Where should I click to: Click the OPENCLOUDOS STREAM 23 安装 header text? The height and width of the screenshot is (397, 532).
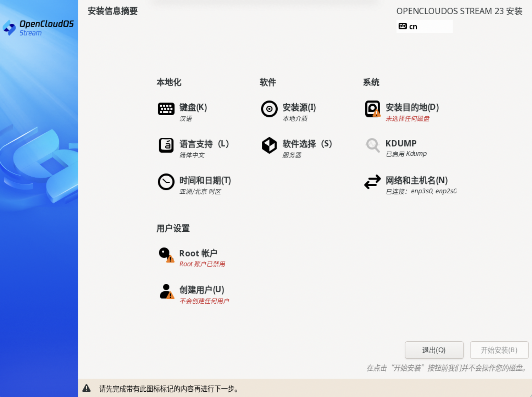(459, 11)
